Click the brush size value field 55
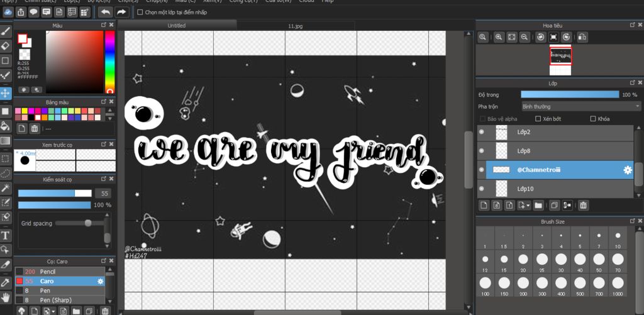This screenshot has width=644, height=315. [x=103, y=194]
